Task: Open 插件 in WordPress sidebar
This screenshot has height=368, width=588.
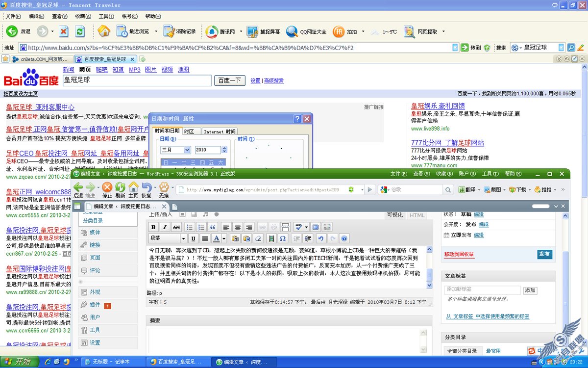Action: [x=95, y=305]
